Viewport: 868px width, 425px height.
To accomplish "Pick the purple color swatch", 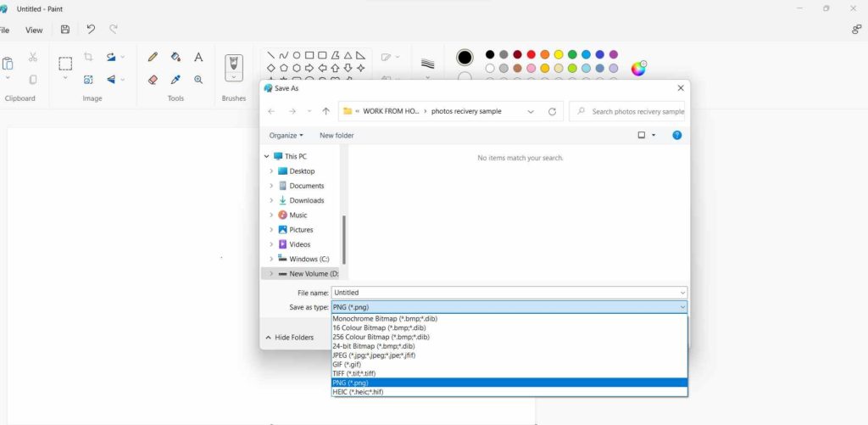I will point(614,54).
